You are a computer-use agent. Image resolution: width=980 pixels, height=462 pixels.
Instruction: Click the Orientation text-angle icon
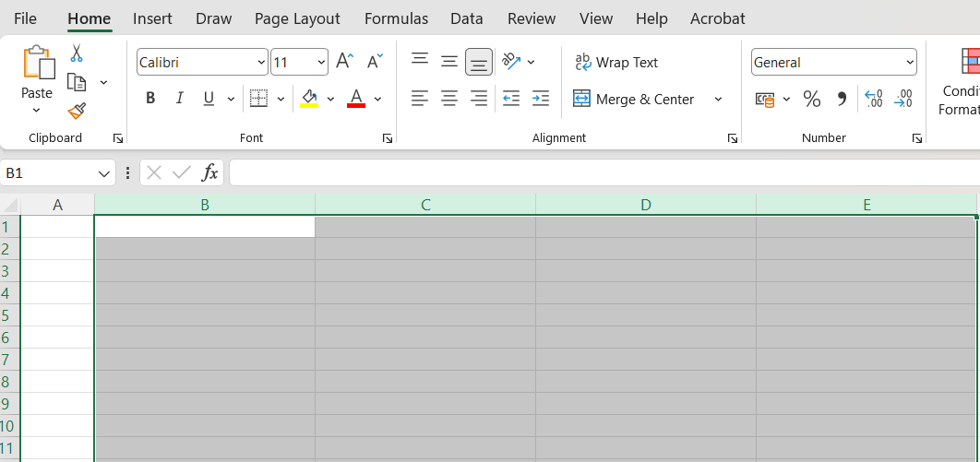(511, 61)
